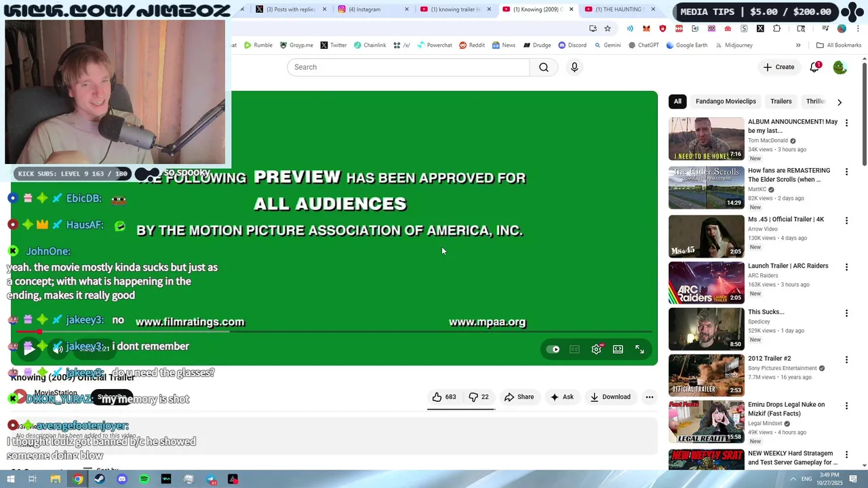868x488 pixels.
Task: Download the video
Action: click(x=610, y=397)
